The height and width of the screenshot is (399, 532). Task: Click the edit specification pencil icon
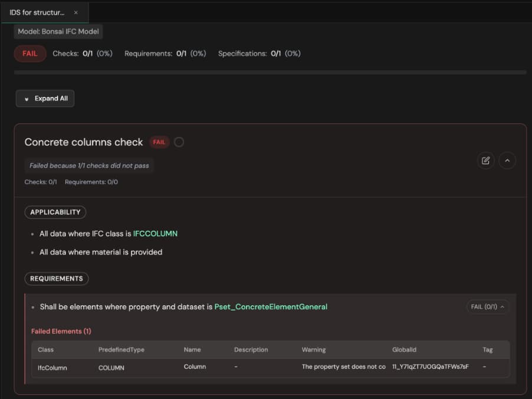[485, 161]
